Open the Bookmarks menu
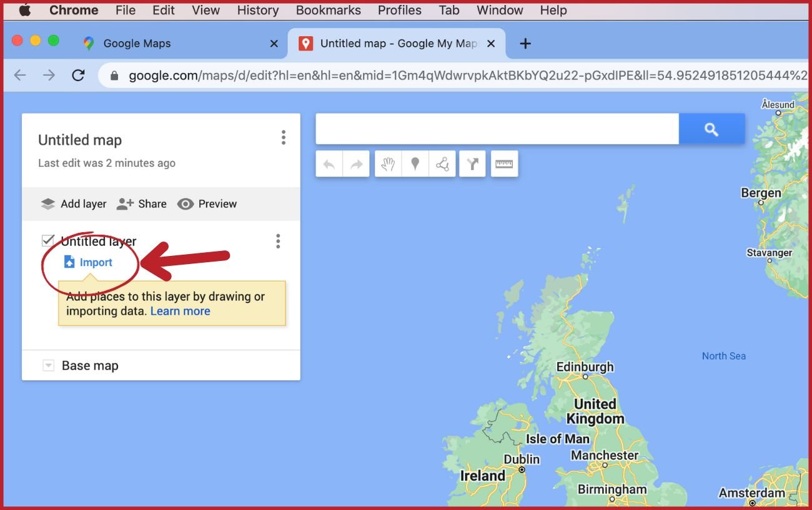The image size is (812, 510). (x=329, y=10)
